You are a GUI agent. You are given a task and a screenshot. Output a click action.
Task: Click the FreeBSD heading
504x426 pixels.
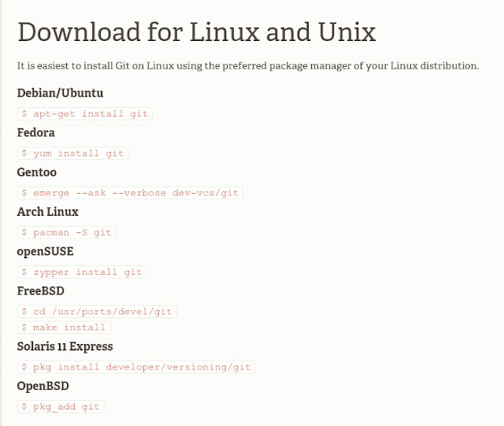pyautogui.click(x=40, y=291)
